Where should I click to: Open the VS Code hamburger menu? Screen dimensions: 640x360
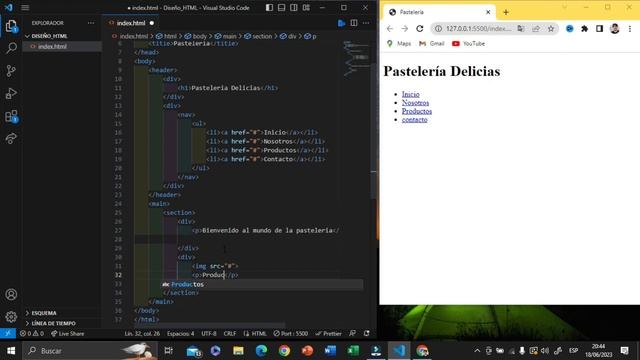[25, 7]
